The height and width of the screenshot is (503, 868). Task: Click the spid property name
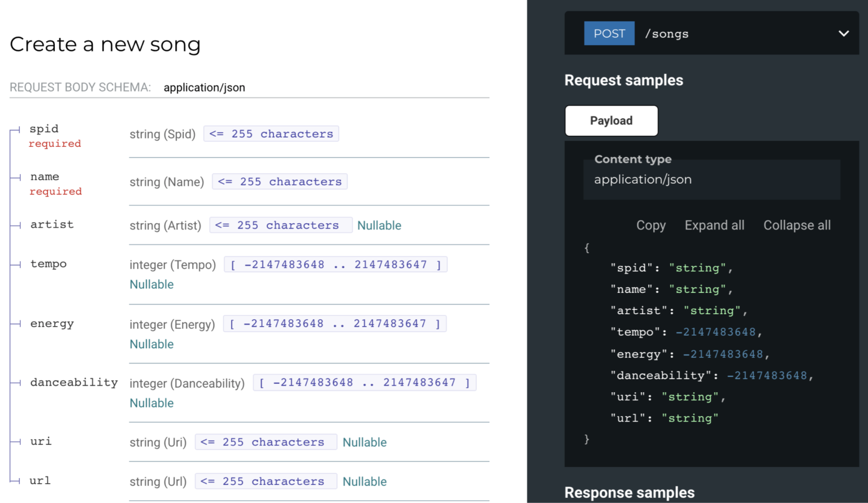[44, 129]
